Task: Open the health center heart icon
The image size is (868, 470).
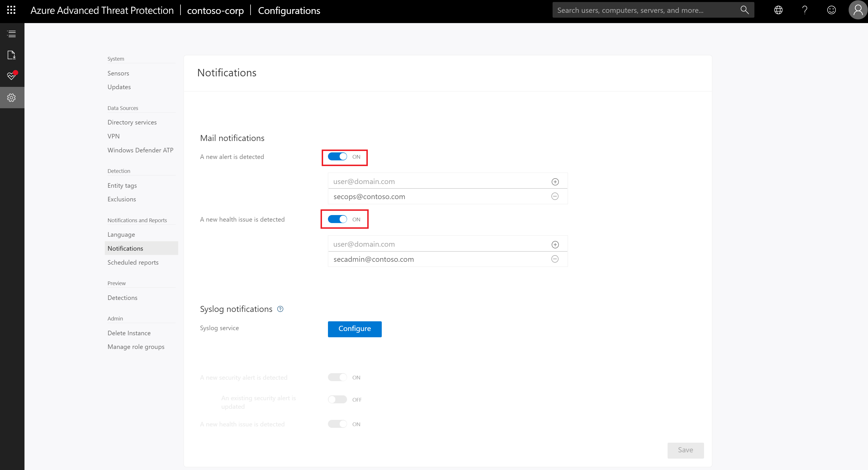Action: coord(11,76)
